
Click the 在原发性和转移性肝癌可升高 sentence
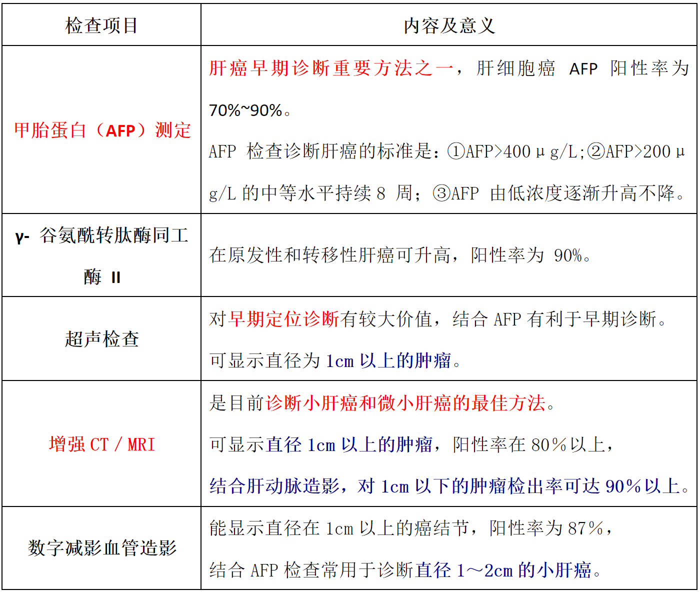click(330, 255)
